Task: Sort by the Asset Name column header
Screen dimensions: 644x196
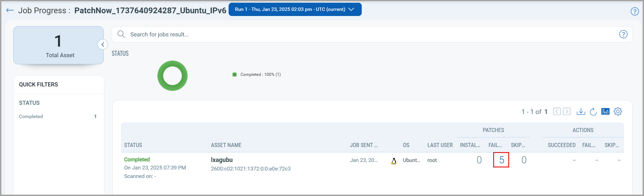Action: point(226,145)
